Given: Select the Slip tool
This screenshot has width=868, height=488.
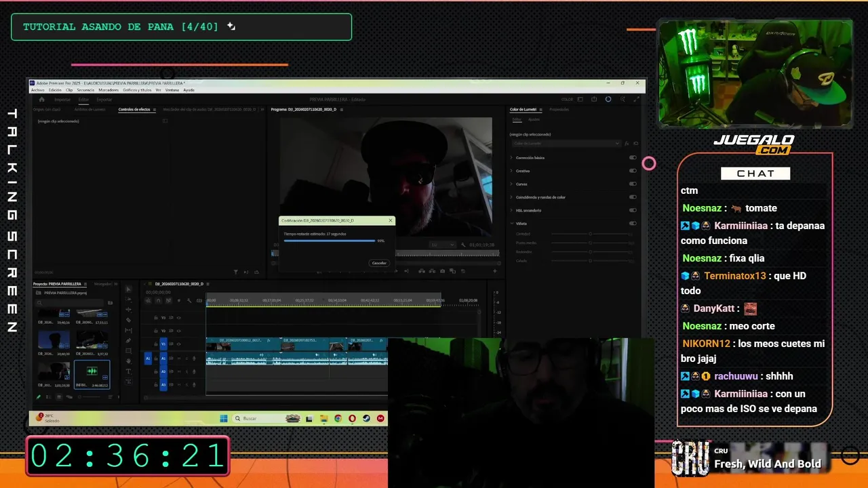Looking at the screenshot, I should 129,330.
